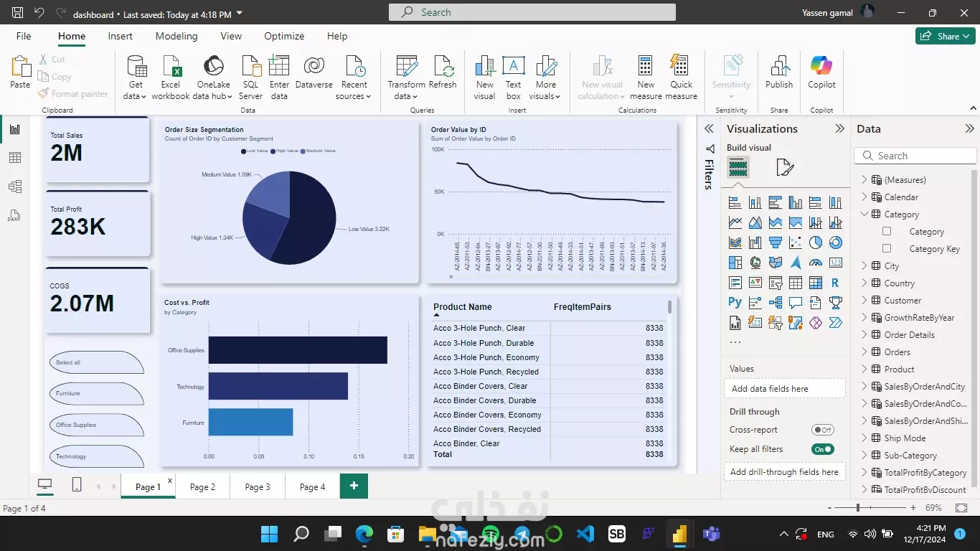Paste from the clipboard

(x=20, y=72)
